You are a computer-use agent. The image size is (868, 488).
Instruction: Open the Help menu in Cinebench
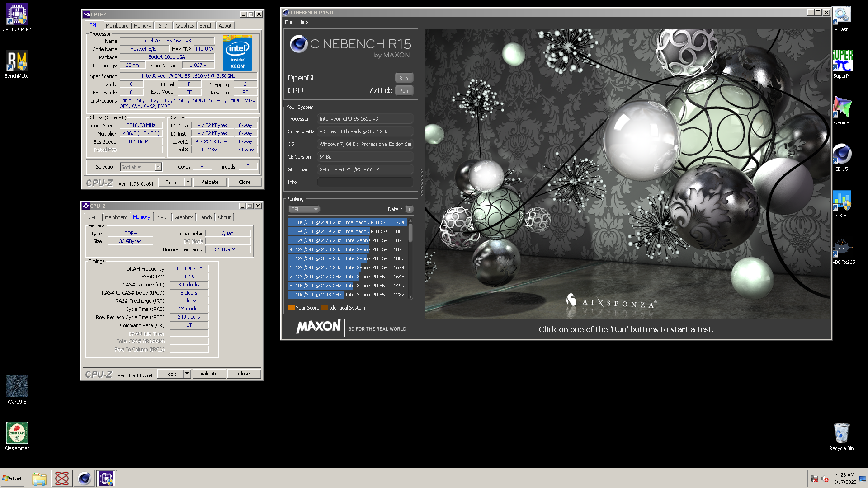[303, 22]
